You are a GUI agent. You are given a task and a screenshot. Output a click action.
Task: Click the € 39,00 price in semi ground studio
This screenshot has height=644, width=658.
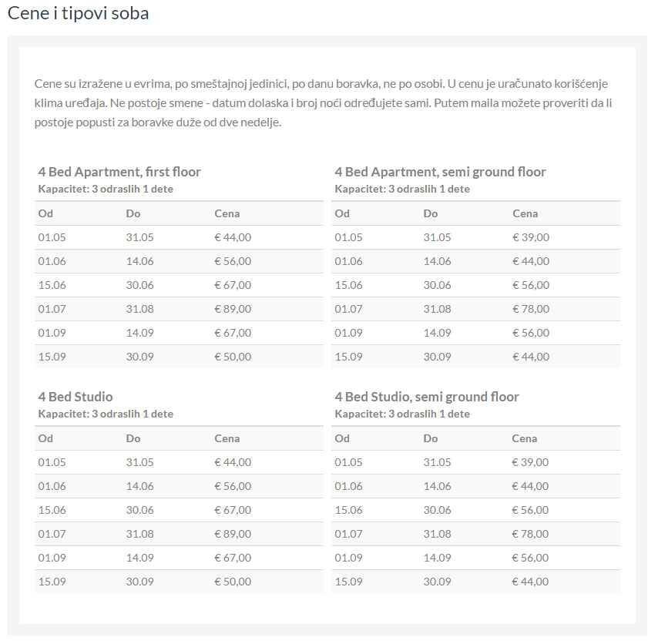(x=531, y=462)
